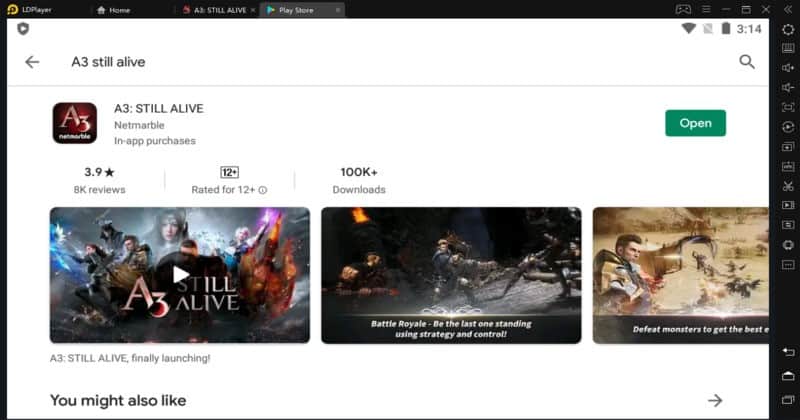The width and height of the screenshot is (800, 420).
Task: Open the operation recorder icon
Action: tap(788, 127)
